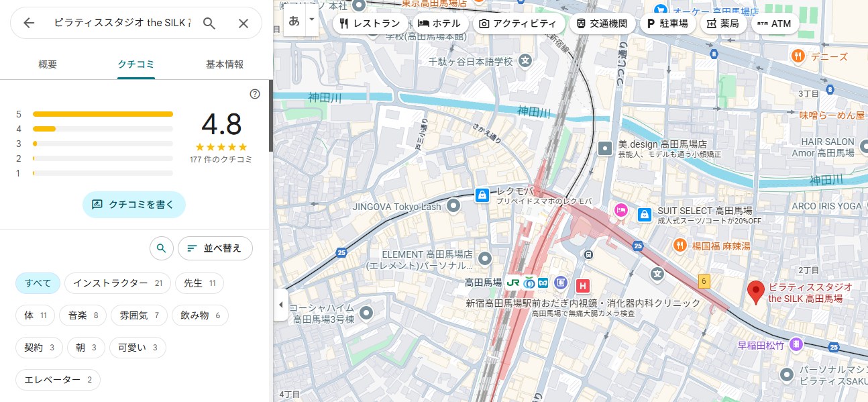Image resolution: width=868 pixels, height=402 pixels.
Task: Click the back arrow in search box
Action: coord(29,23)
